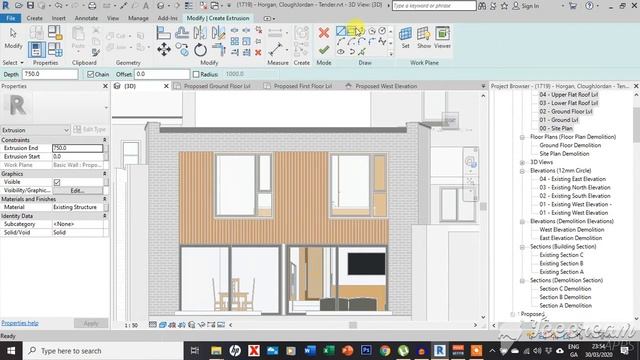Click the Copy tool in Modify panel
The height and width of the screenshot is (360, 640).
pos(182,50)
